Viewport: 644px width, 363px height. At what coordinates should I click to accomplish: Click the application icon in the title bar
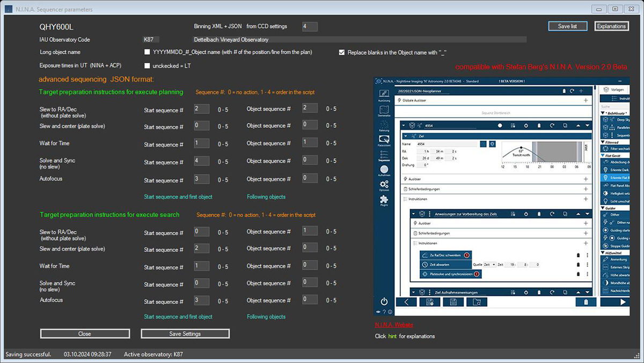[10, 9]
